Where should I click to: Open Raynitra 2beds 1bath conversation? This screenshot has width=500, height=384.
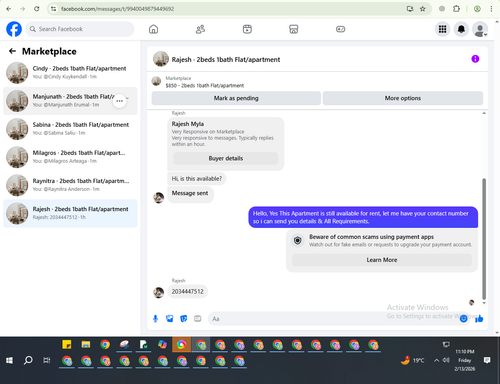[70, 185]
